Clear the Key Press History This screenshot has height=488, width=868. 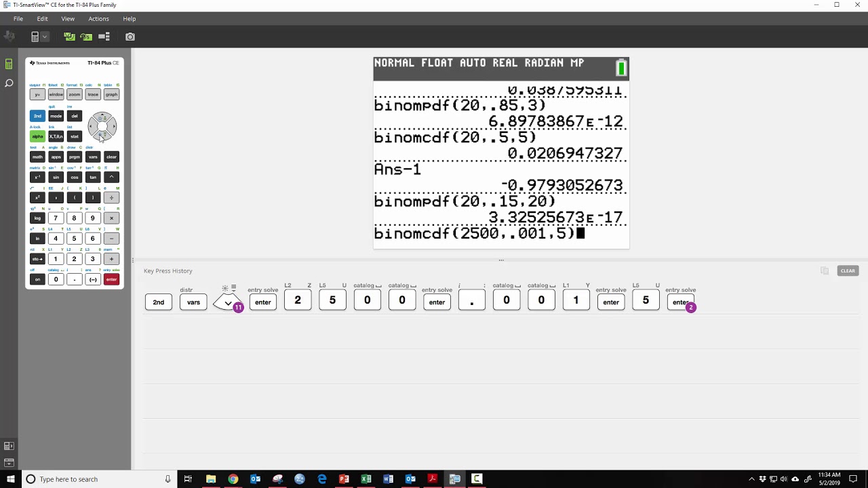pyautogui.click(x=848, y=270)
